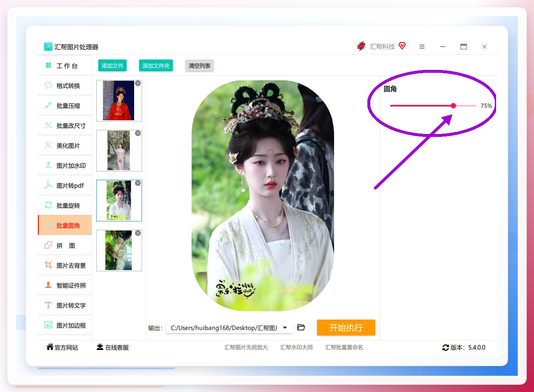Screen dimensions: 534x392
Task: Open the 拼图 collage icon
Action: click(x=48, y=245)
